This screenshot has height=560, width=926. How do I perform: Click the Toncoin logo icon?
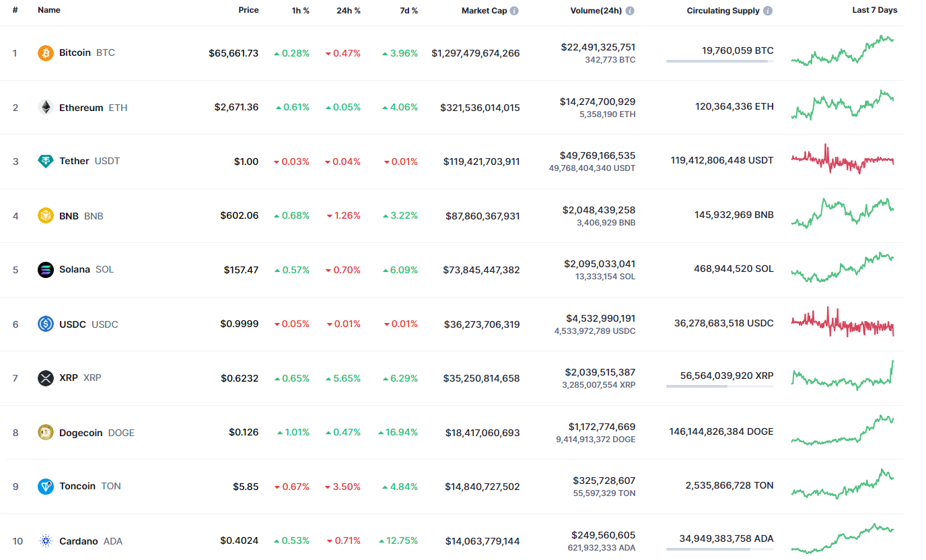click(46, 487)
